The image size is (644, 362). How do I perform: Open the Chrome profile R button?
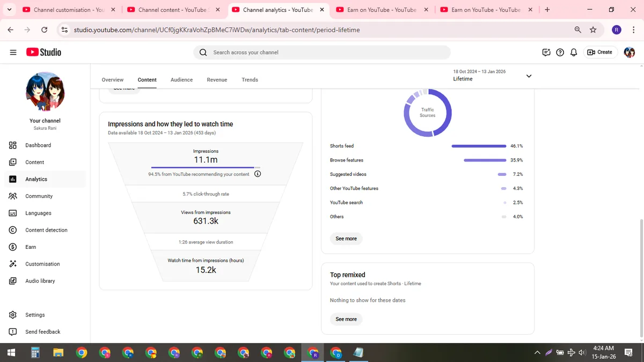[x=617, y=30]
